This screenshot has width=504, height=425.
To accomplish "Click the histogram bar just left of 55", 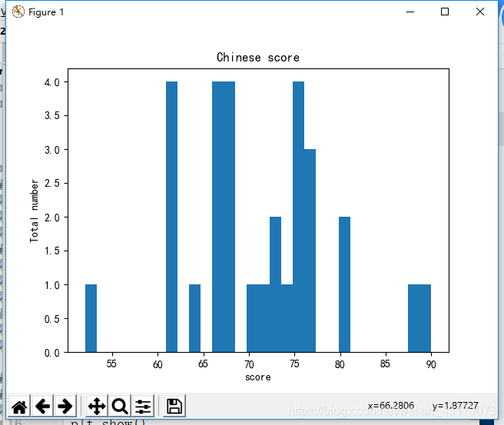I will coord(91,318).
